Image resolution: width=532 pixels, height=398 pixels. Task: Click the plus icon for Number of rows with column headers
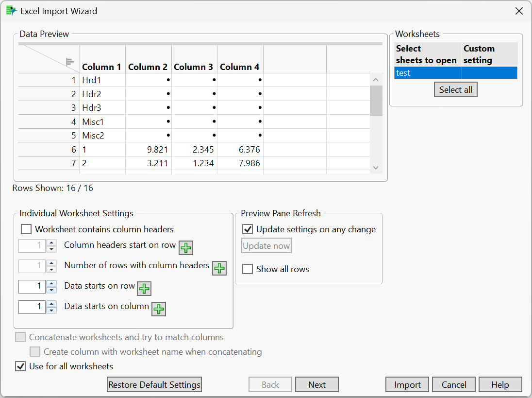tap(219, 268)
